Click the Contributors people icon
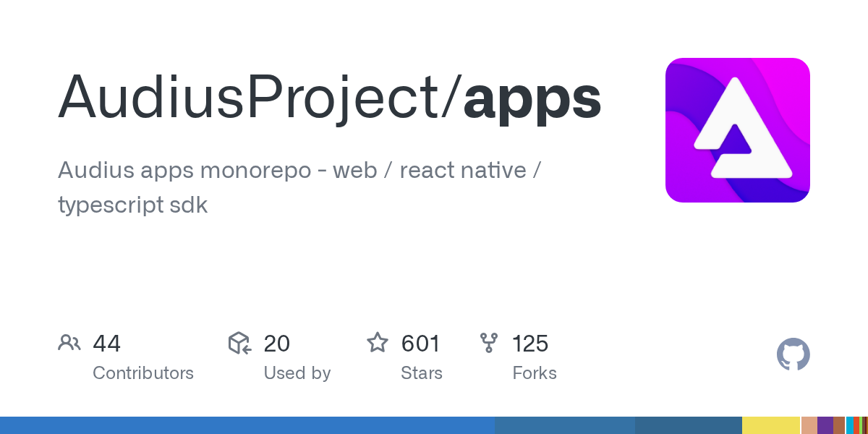This screenshot has height=434, width=868. [x=69, y=343]
